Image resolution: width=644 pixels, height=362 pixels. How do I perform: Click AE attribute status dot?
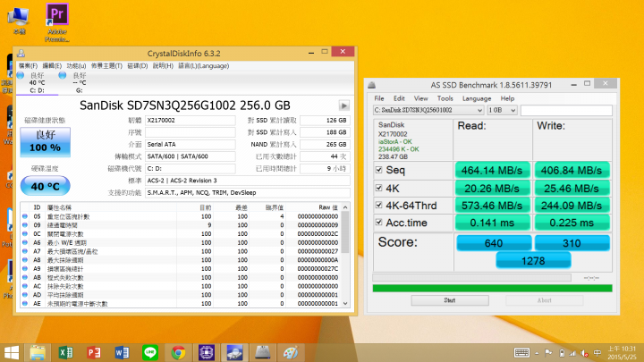click(25, 304)
